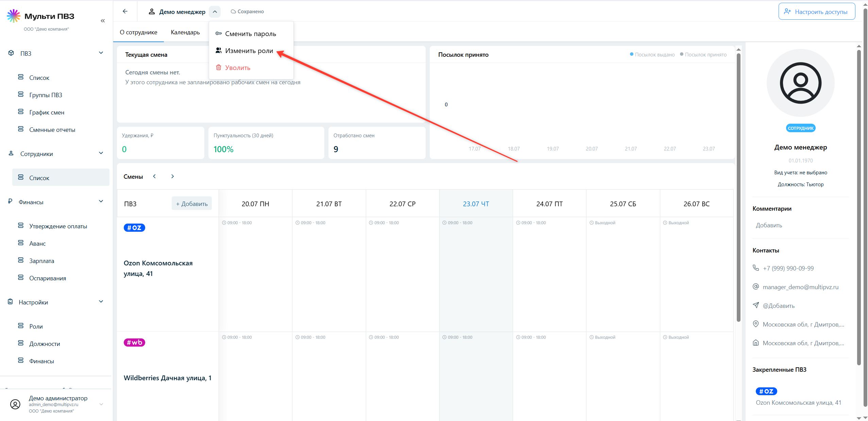Image resolution: width=868 pixels, height=421 pixels.
Task: Close the Демо менеджер dropdown chevron
Action: 215,12
